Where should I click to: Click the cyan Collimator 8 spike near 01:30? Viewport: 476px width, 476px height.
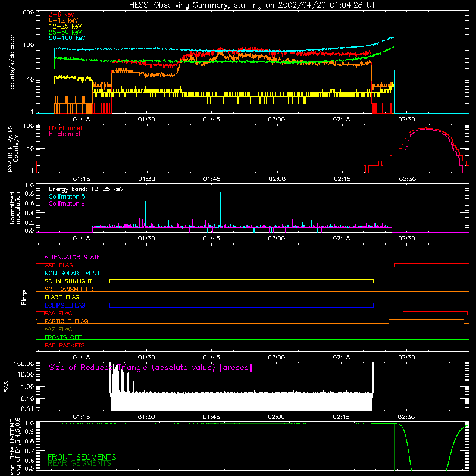pos(146,214)
